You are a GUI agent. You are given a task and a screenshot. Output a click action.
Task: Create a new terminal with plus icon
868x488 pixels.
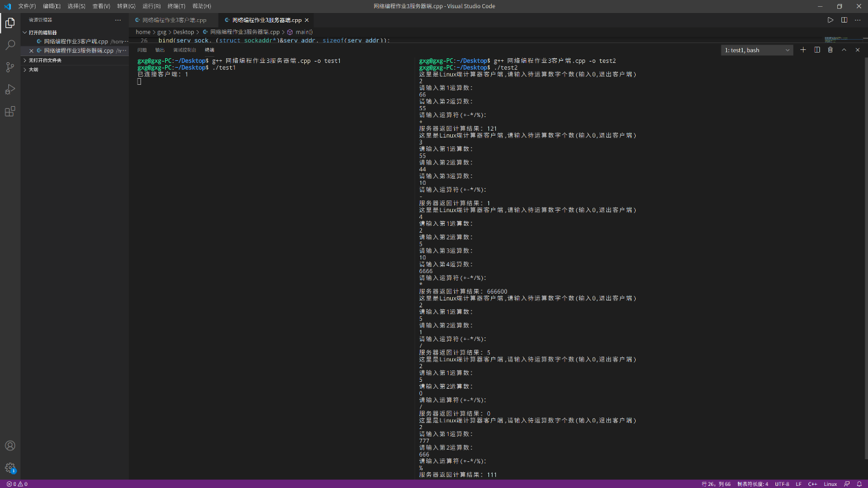coord(804,50)
